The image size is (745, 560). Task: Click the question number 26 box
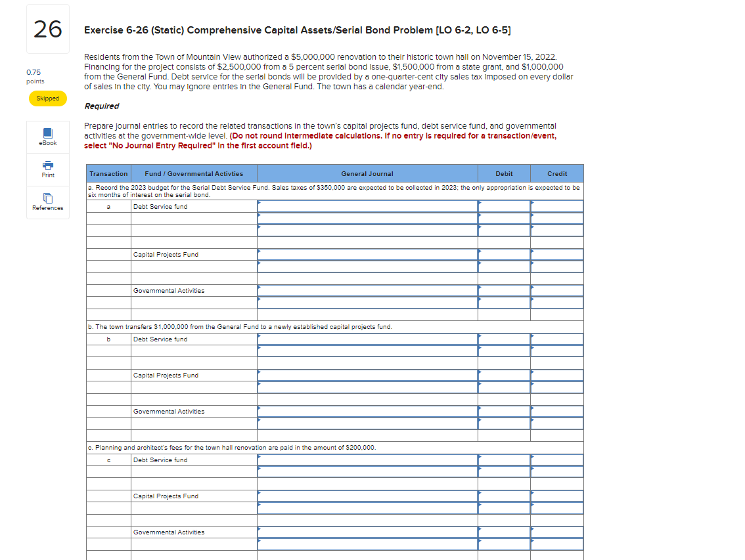click(47, 30)
